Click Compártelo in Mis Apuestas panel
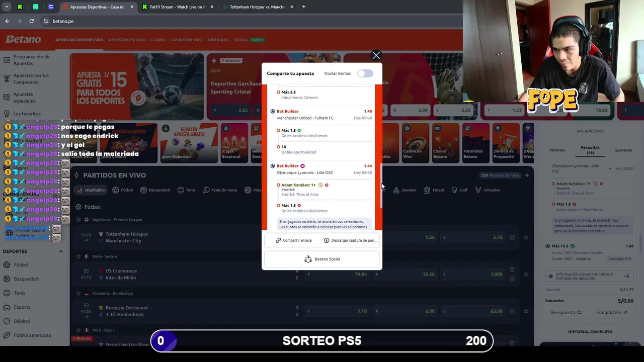644x362 pixels. (x=611, y=312)
